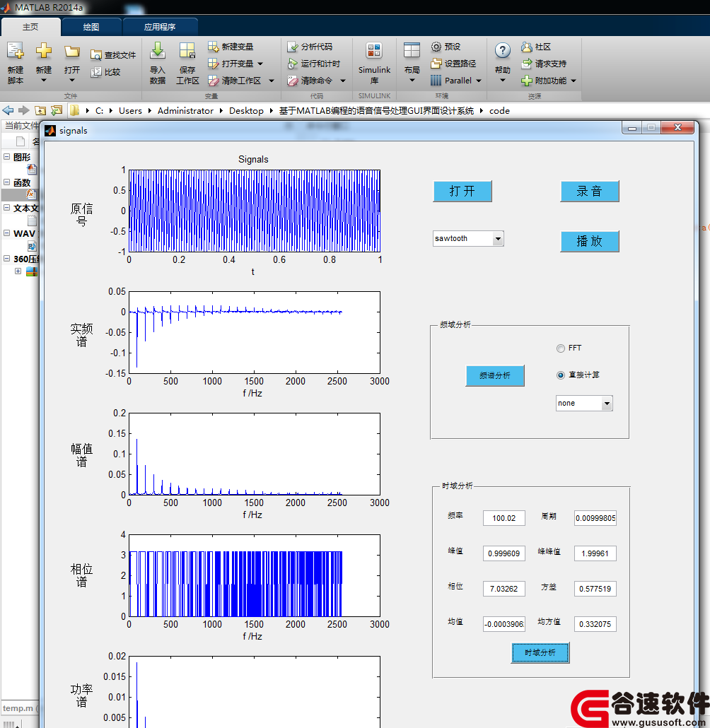Click the 频谱分析 (Spectrum Analysis) button
This screenshot has height=728, width=710.
pyautogui.click(x=495, y=375)
